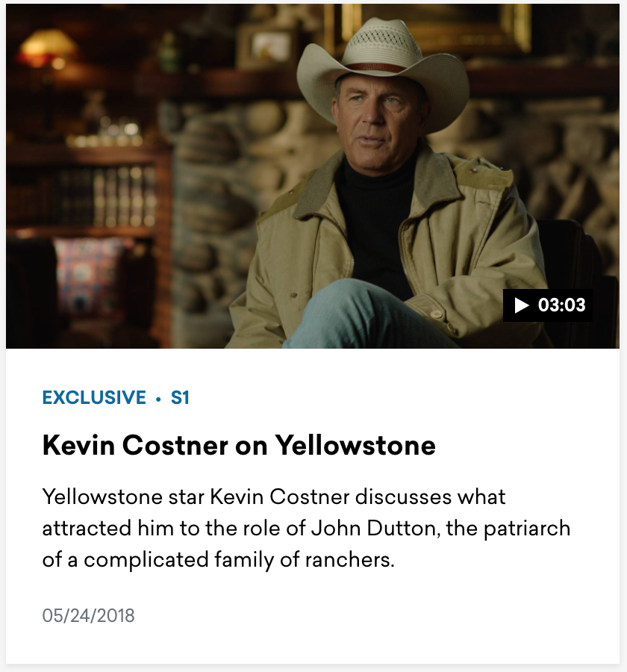Viewport: 627px width, 672px height.
Task: Click blank white card area beside date
Action: (x=377, y=615)
